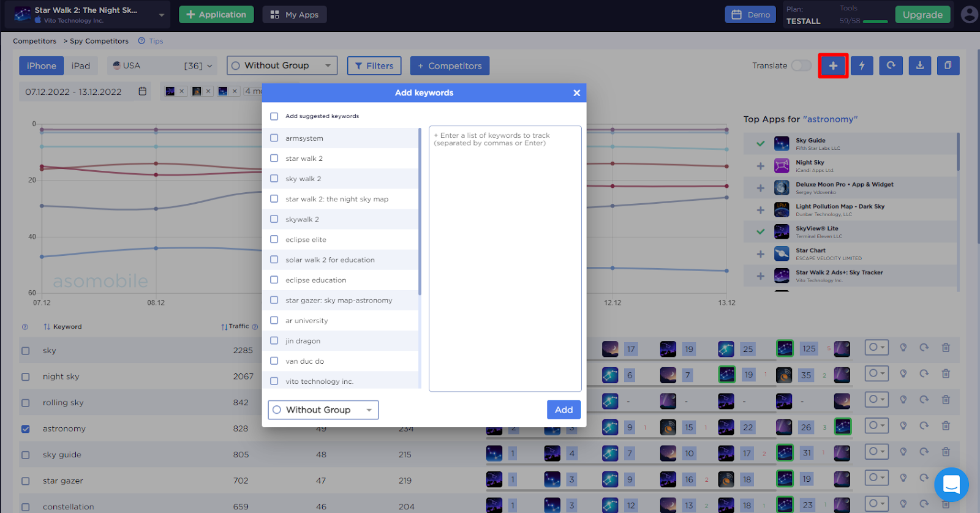Check Add suggested keywords checkbox

click(x=274, y=116)
